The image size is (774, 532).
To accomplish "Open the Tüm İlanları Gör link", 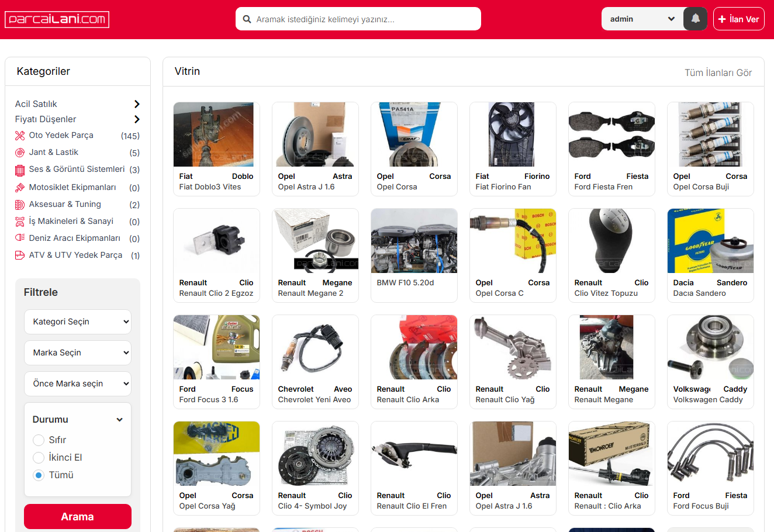I will 718,72.
